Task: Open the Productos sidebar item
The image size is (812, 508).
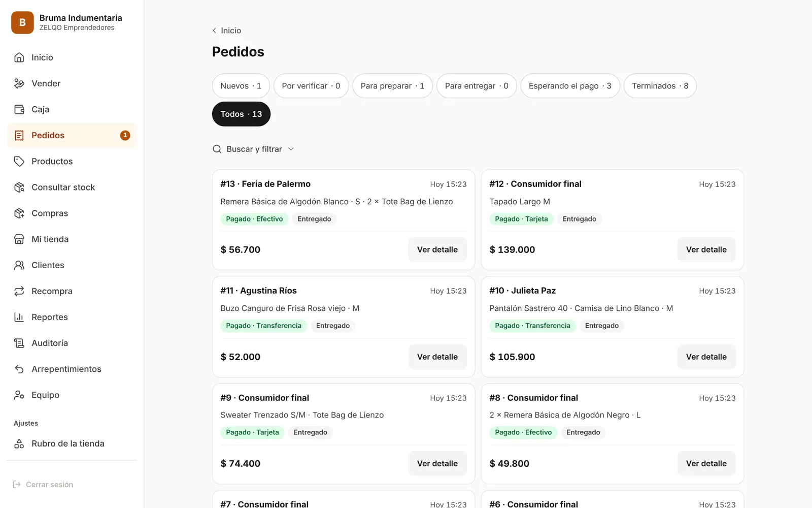Action: pos(72,161)
